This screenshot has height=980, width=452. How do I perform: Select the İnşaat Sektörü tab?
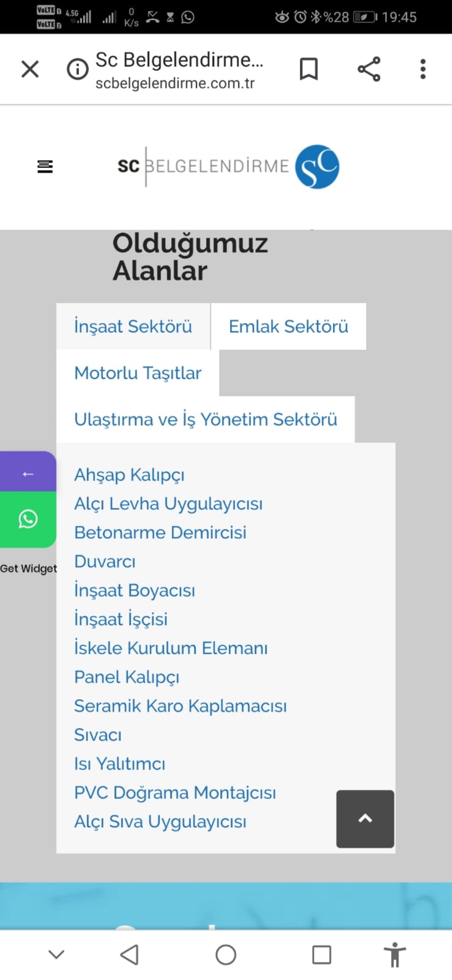pyautogui.click(x=133, y=326)
